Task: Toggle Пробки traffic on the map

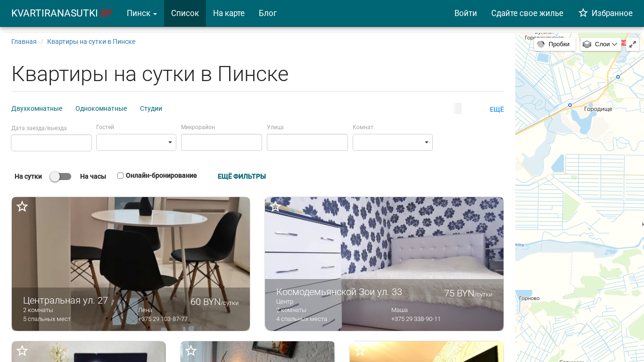Action: pyautogui.click(x=554, y=44)
